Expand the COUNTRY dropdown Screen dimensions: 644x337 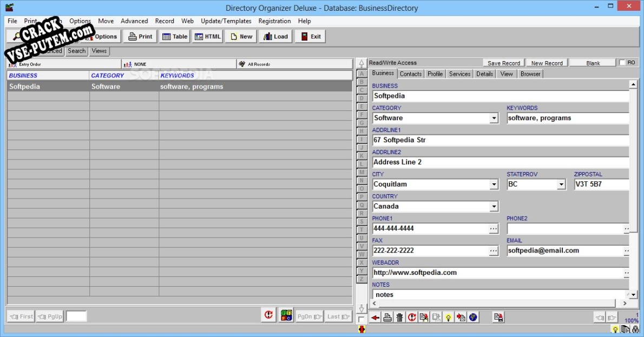494,207
